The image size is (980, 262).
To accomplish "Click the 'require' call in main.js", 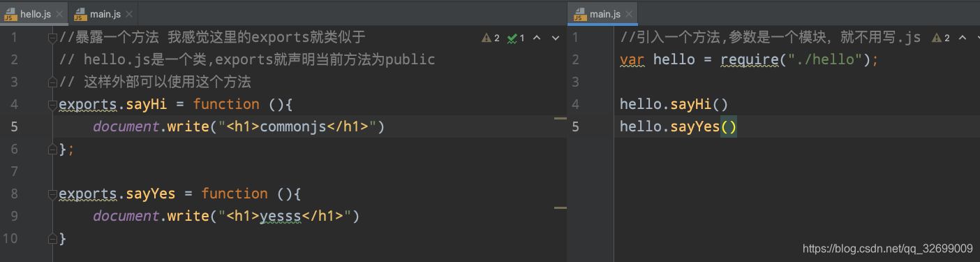I will (750, 59).
